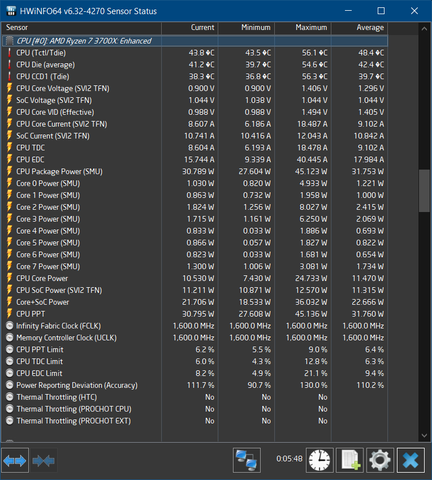The image size is (432, 480).
Task: Click lightning icon beside SoC Voltage
Action: tap(10, 100)
